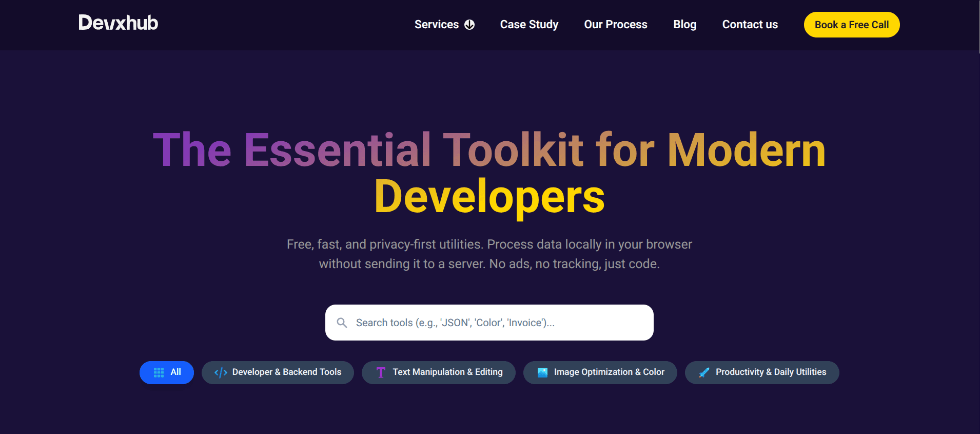Screen dimensions: 980x434
Task: Click the grid icon on All filter
Action: 159,372
